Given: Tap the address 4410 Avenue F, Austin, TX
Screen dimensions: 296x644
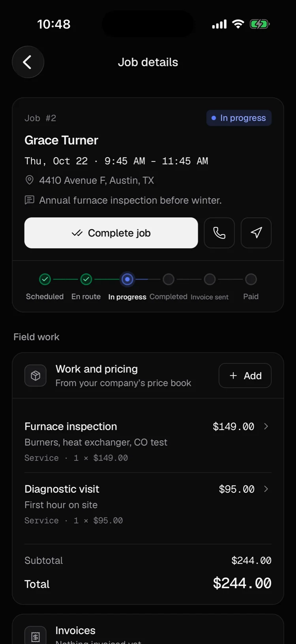Looking at the screenshot, I should point(97,180).
